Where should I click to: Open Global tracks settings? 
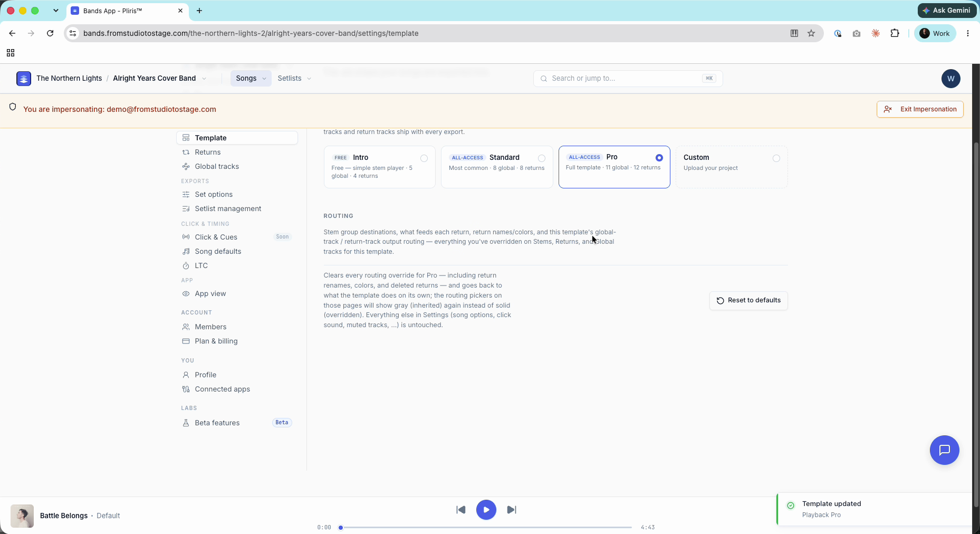click(x=237, y=166)
